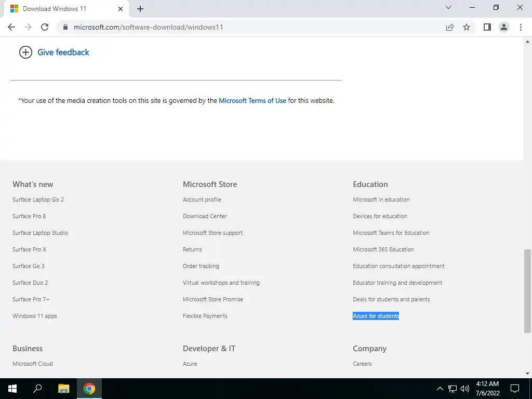Open Microsoft 365 Education link
This screenshot has width=532, height=399.
pyautogui.click(x=383, y=249)
